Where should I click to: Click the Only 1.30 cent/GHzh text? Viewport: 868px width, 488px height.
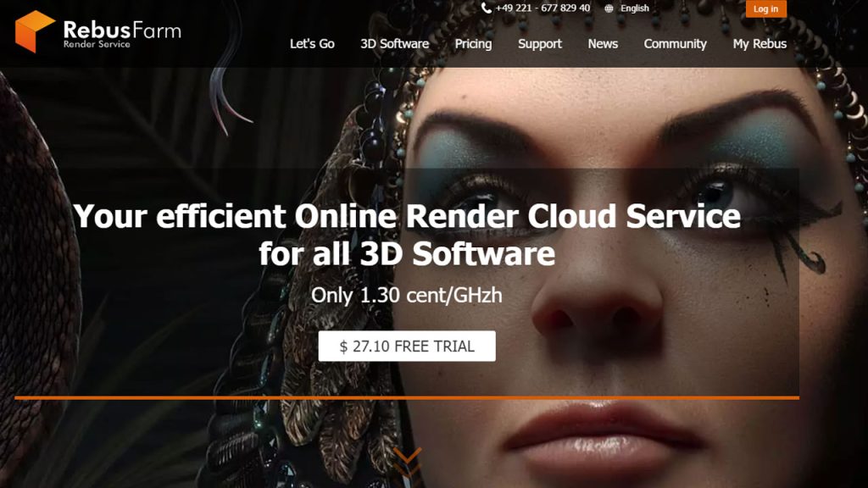pos(407,296)
